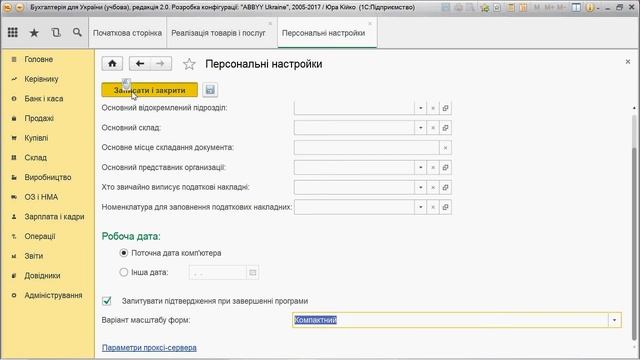The width and height of the screenshot is (640, 360).
Task: Open the Продажі section
Action: [x=39, y=118]
